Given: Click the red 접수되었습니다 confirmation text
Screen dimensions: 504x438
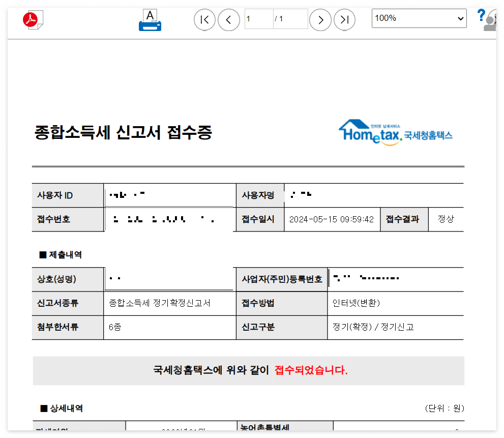Looking at the screenshot, I should [x=313, y=370].
